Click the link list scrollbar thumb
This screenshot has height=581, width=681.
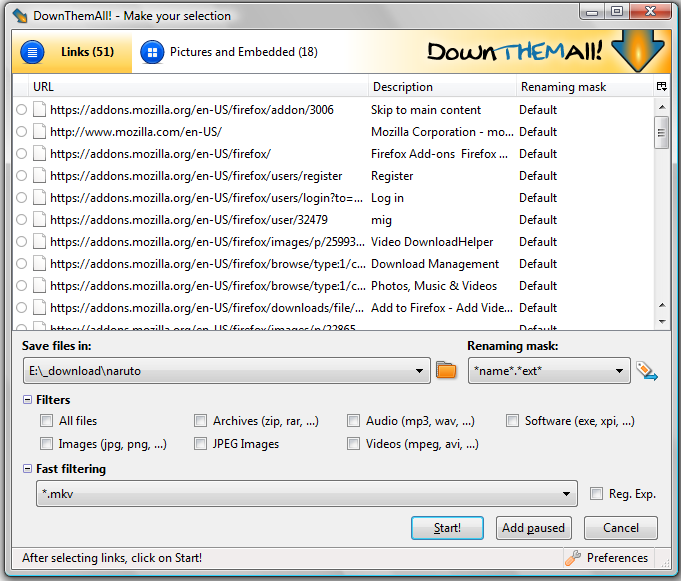pyautogui.click(x=661, y=132)
